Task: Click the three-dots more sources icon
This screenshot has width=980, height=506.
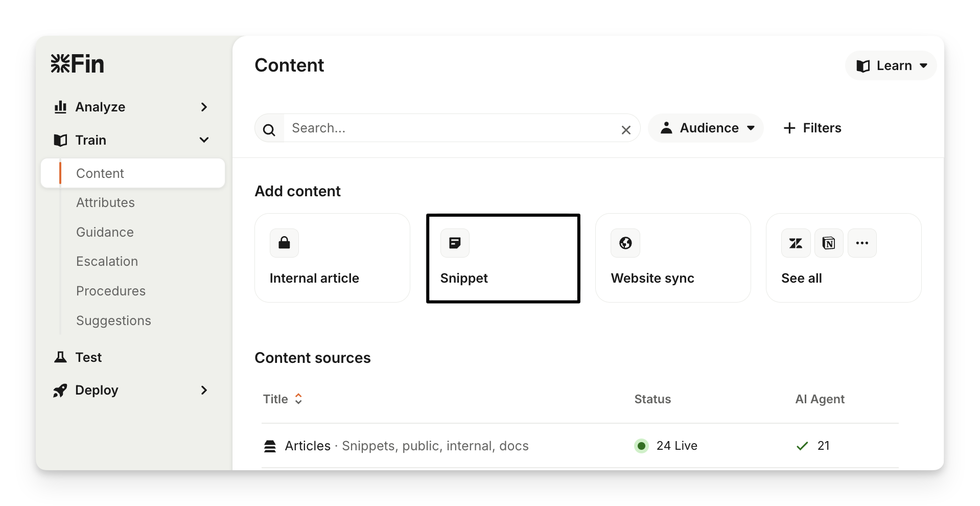Action: 862,243
